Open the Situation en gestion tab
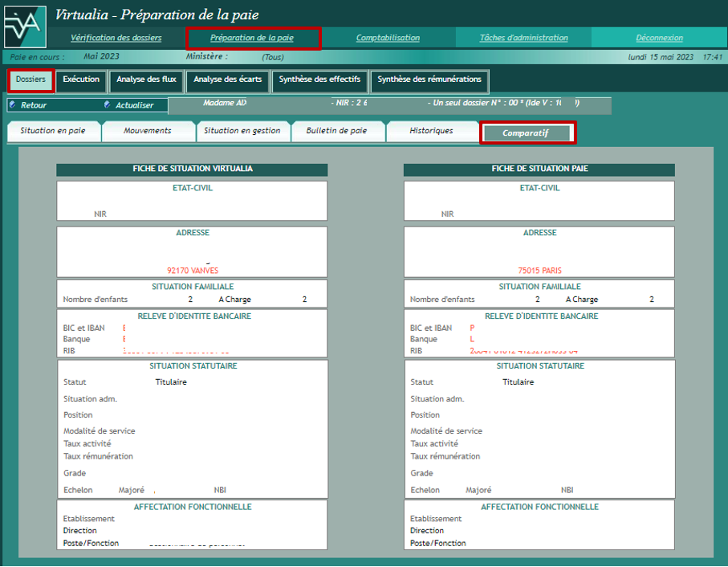 [x=242, y=131]
